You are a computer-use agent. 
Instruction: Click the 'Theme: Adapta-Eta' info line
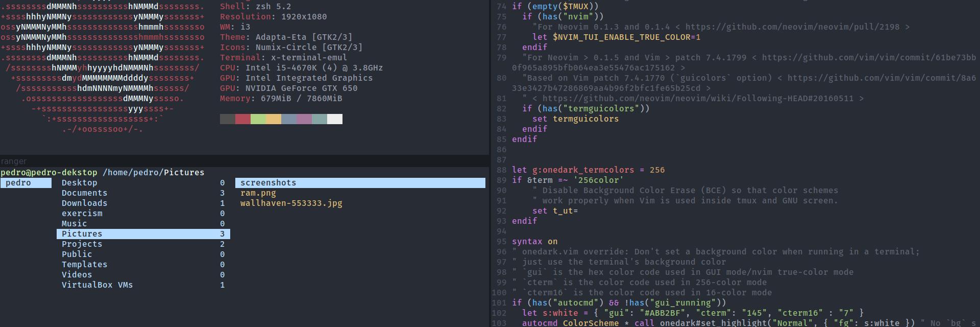point(286,37)
